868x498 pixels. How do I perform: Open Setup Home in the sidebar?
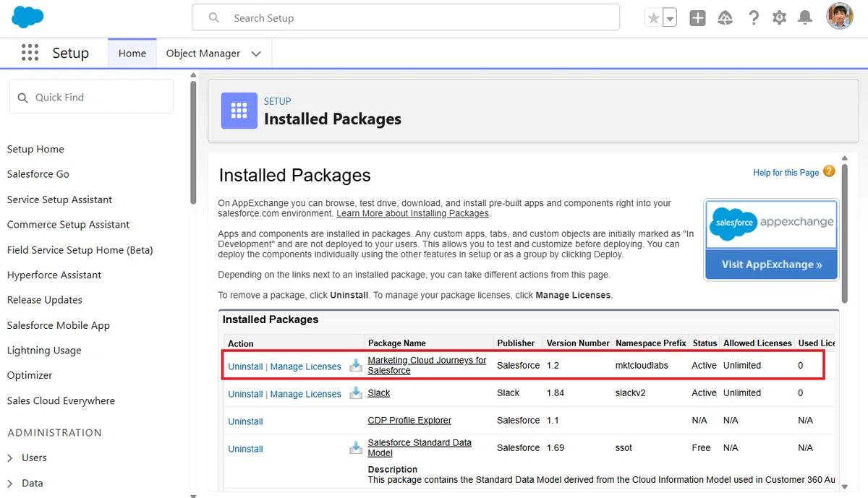[x=35, y=149]
